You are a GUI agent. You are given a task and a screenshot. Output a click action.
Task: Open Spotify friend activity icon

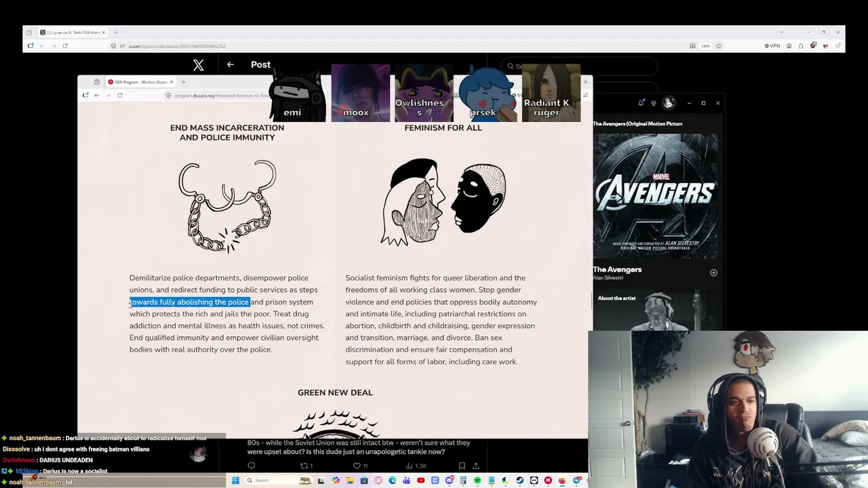(654, 103)
